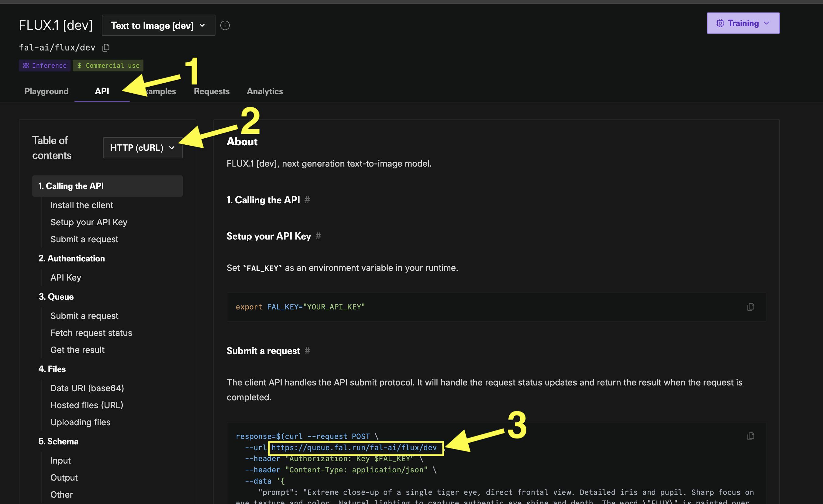Image resolution: width=823 pixels, height=504 pixels.
Task: Open the HTTP (cURL) language selector
Action: [143, 148]
